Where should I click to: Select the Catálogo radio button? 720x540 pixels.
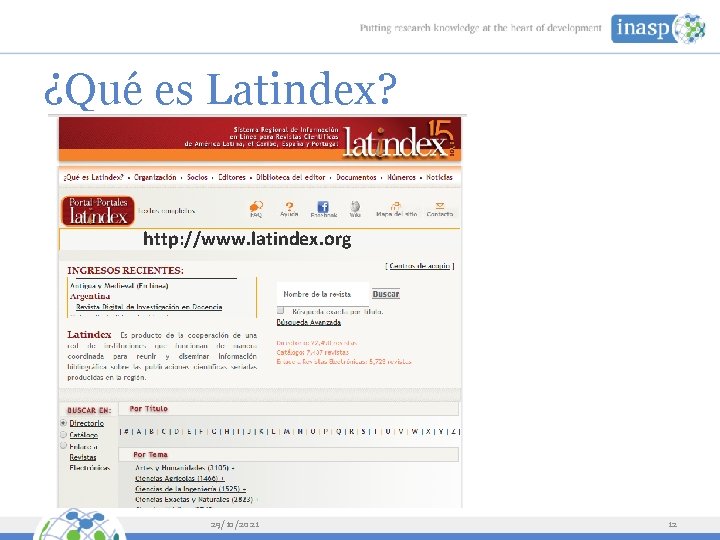[x=64, y=434]
